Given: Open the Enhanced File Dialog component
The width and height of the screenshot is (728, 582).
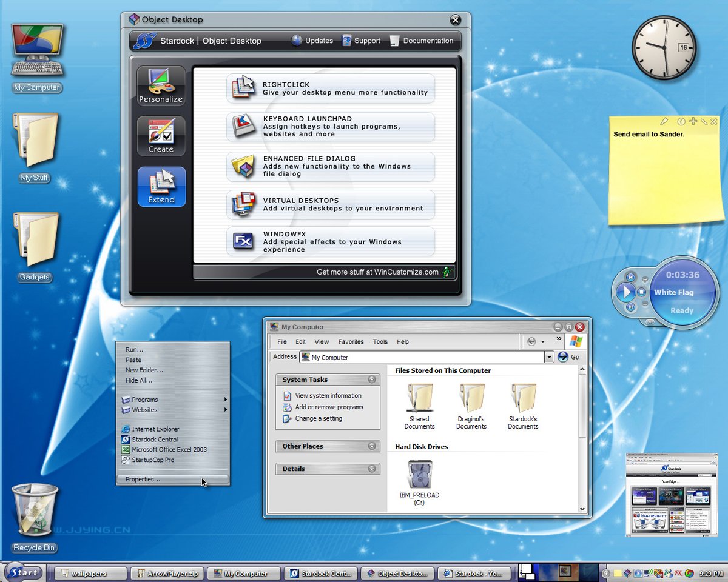Looking at the screenshot, I should point(331,166).
